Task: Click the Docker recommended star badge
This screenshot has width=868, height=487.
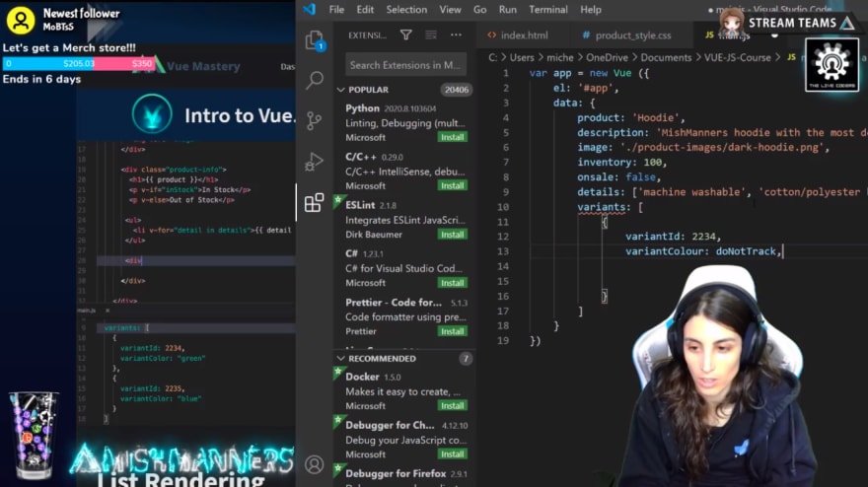Action: [x=337, y=372]
